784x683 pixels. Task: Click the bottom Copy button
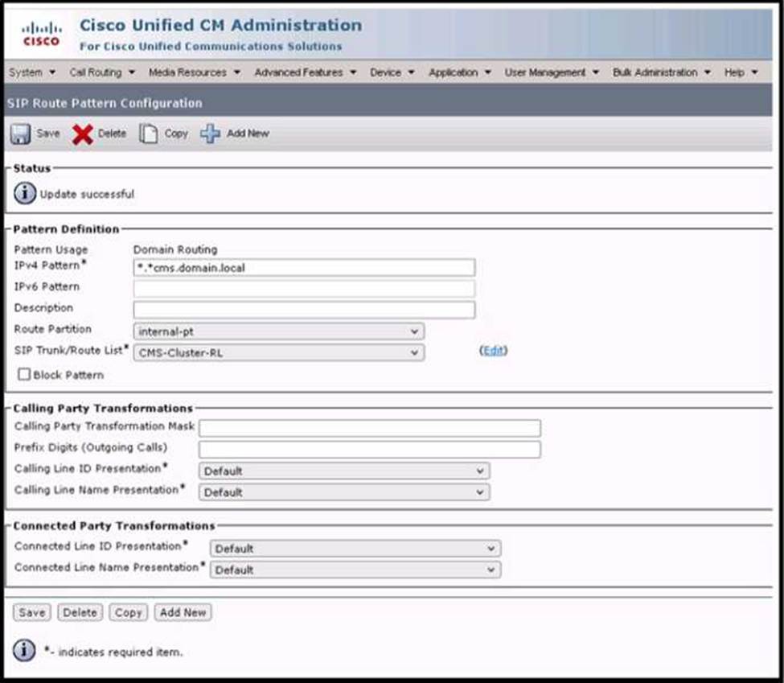tap(129, 612)
